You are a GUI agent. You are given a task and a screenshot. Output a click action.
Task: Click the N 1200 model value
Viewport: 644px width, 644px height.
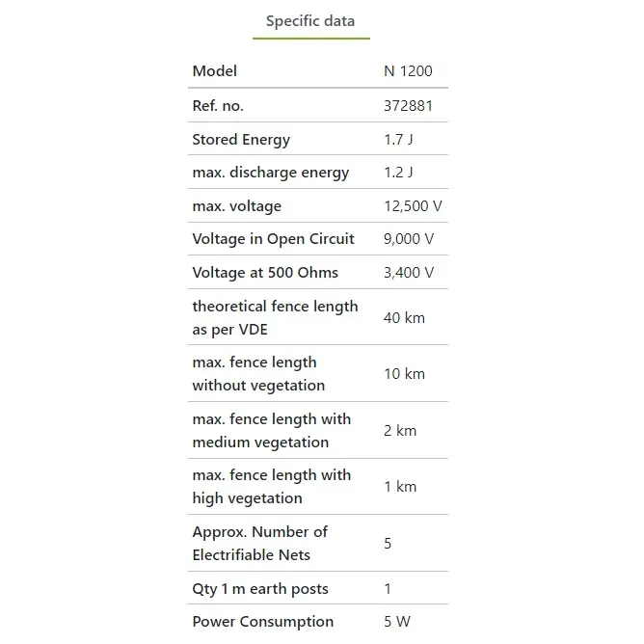coord(408,71)
